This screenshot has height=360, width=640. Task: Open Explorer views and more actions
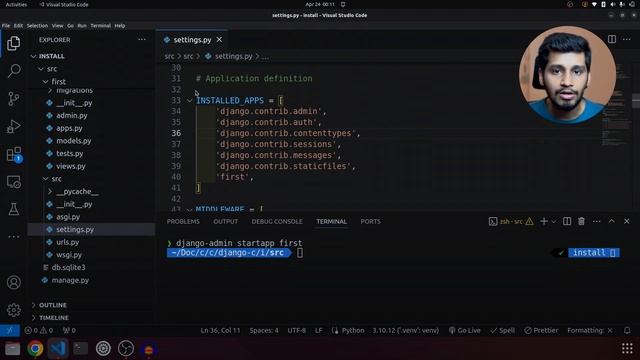click(x=142, y=40)
